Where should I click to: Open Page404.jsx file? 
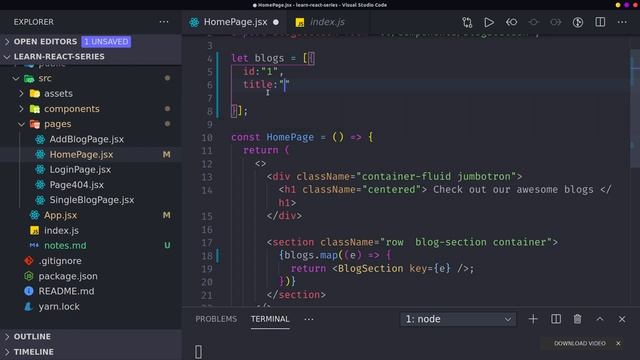[x=76, y=185]
